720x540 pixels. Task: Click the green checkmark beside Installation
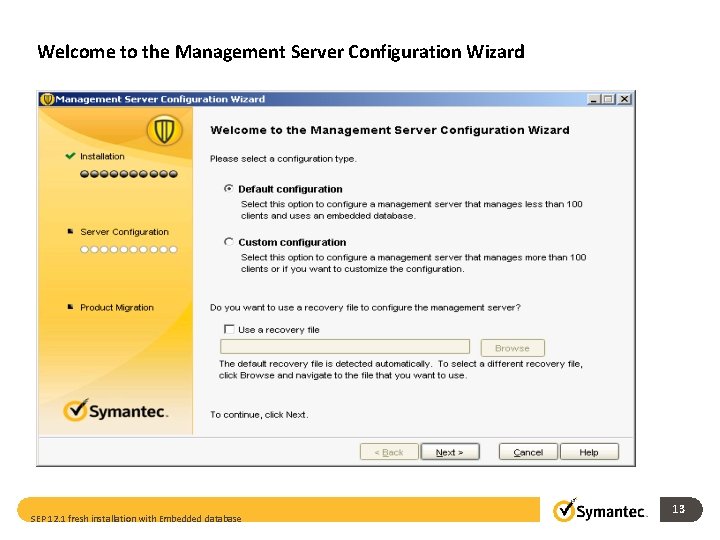point(70,156)
